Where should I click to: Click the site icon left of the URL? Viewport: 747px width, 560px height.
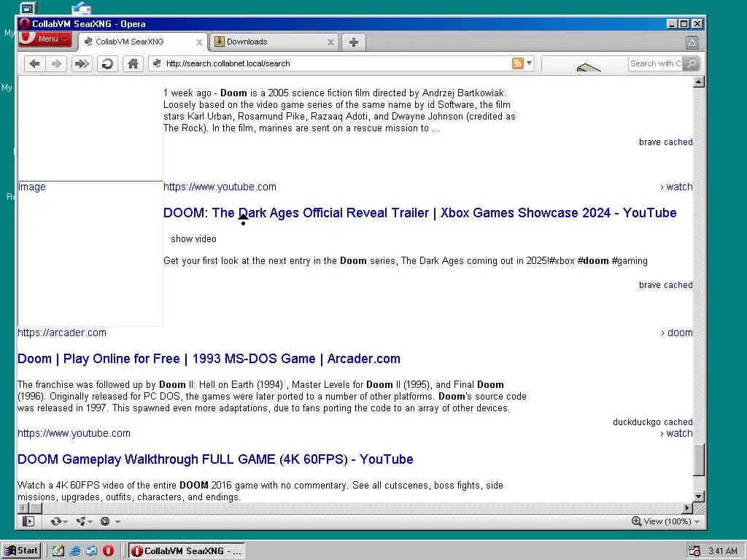157,63
